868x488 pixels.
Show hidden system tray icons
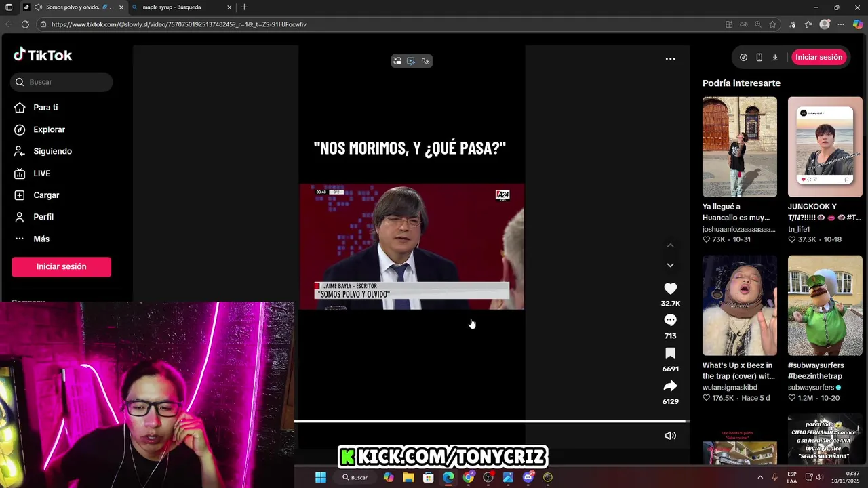pos(759,477)
